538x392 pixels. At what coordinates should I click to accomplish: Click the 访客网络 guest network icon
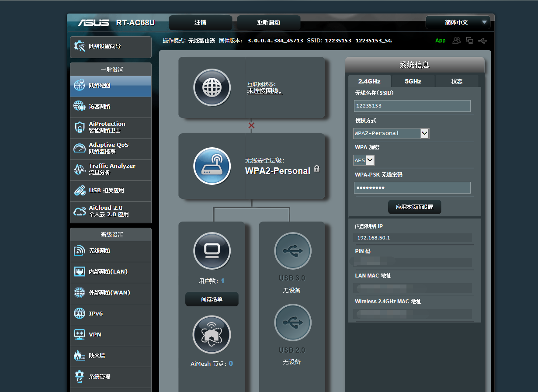click(79, 106)
